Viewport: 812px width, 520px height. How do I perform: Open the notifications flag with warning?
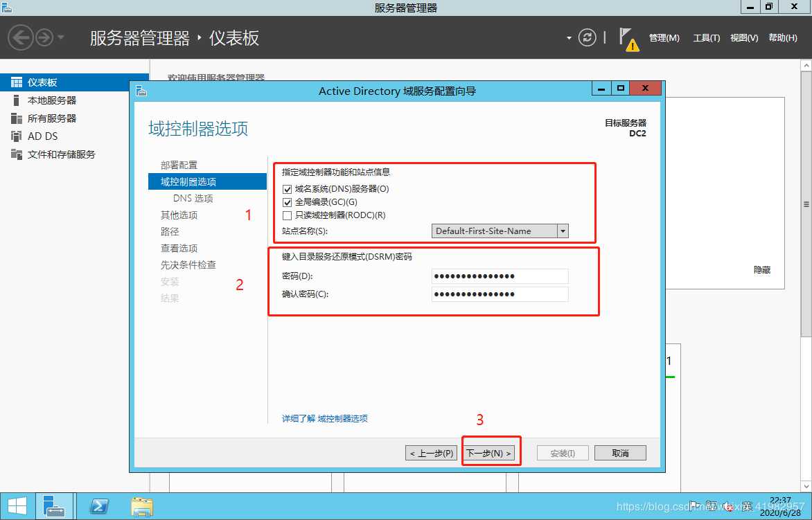(628, 40)
